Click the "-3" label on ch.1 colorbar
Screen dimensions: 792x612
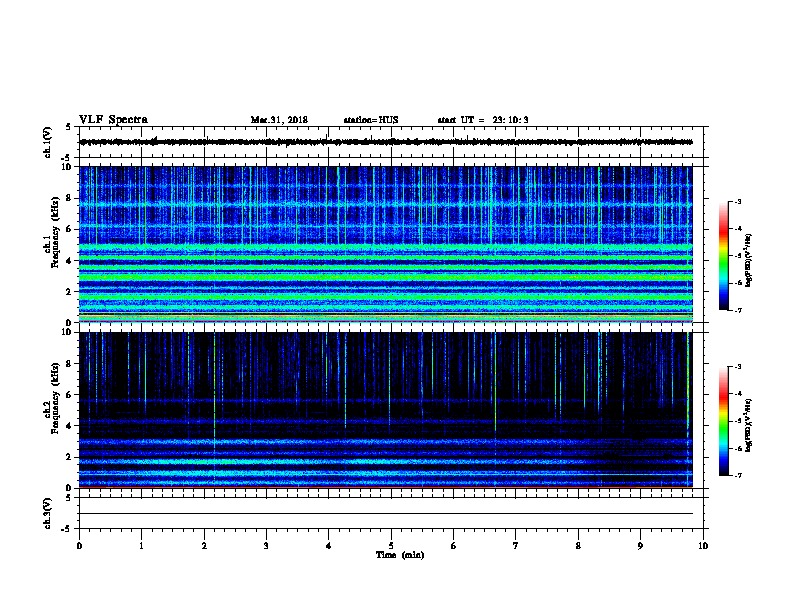[737, 202]
